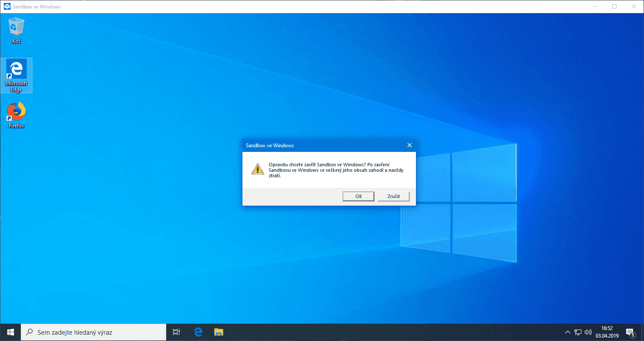The image size is (644, 341).
Task: Select the Microsoft Edge desktop shortcut
Action: [x=17, y=76]
